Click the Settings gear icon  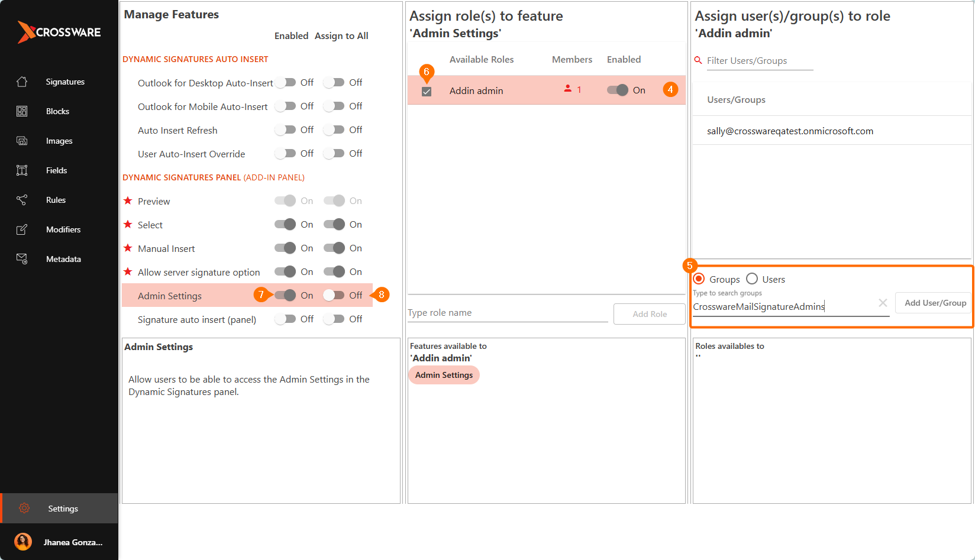24,508
